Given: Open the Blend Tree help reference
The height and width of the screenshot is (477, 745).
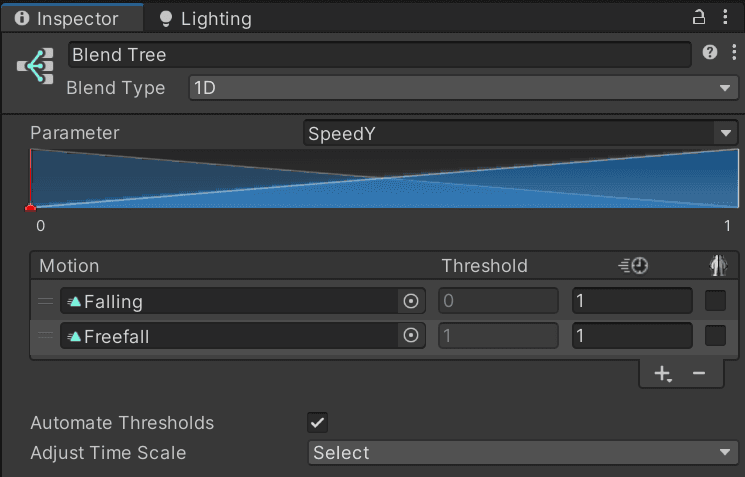Looking at the screenshot, I should pos(710,53).
